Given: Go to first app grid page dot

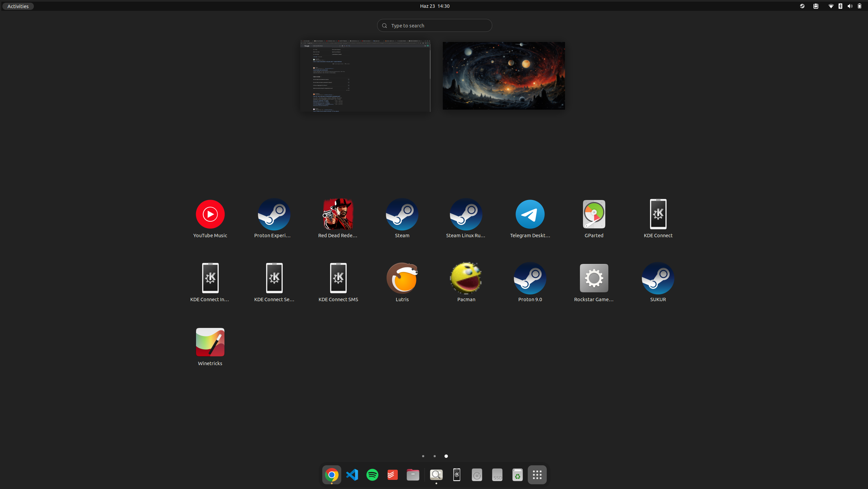Looking at the screenshot, I should click(x=423, y=456).
